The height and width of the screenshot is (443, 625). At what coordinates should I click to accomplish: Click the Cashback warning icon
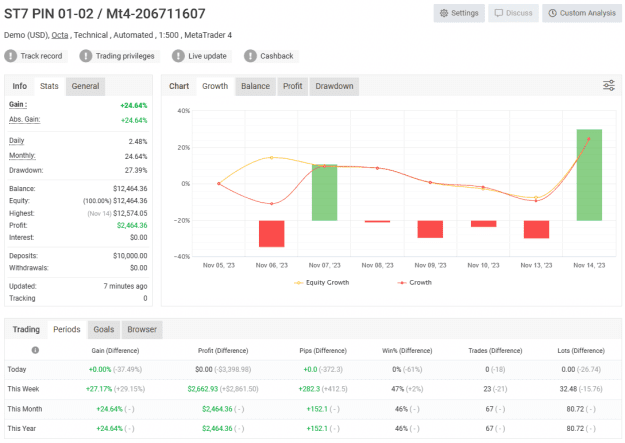coord(250,56)
